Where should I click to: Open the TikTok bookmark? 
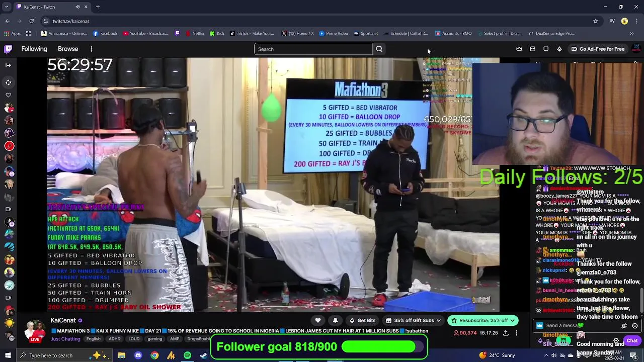coord(252,34)
